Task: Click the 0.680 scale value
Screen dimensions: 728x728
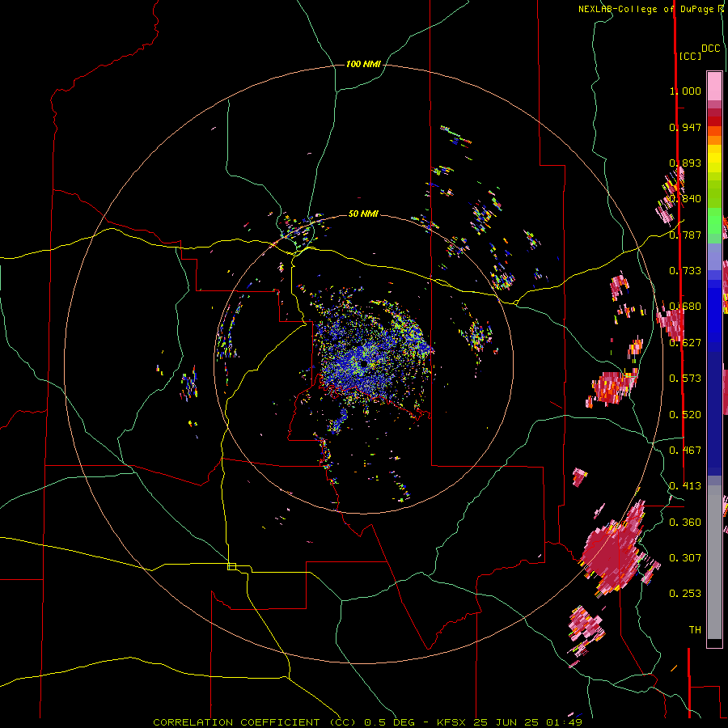Action: click(x=685, y=306)
